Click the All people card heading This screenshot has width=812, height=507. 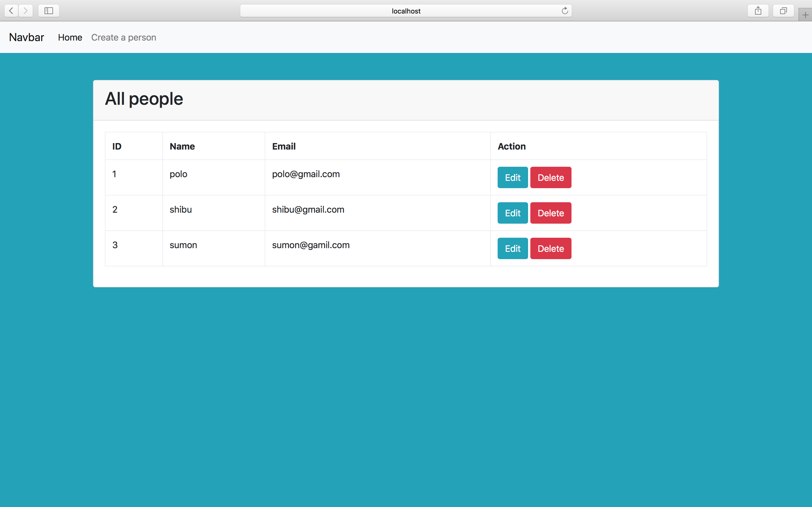click(x=144, y=99)
